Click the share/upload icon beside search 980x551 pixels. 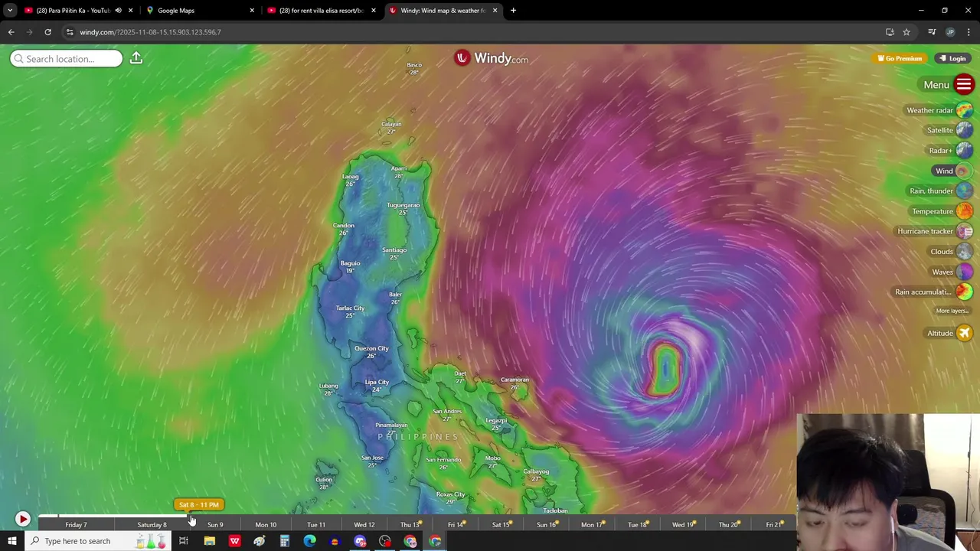pyautogui.click(x=136, y=58)
